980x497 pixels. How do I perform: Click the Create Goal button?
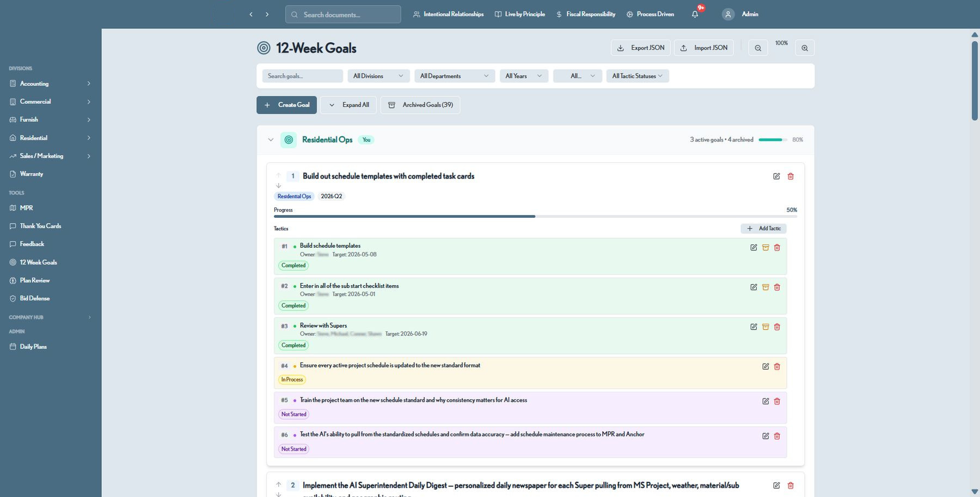point(286,105)
